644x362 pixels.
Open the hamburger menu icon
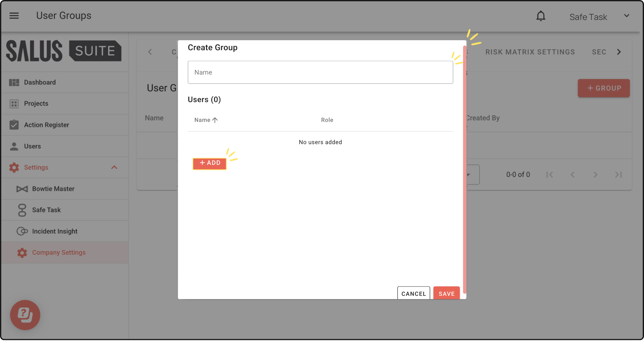click(14, 15)
